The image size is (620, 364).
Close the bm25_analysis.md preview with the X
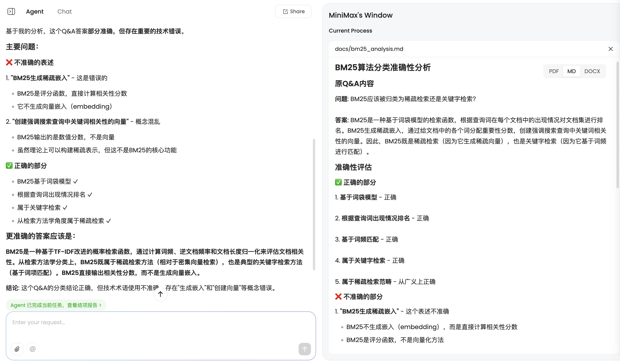tap(611, 49)
